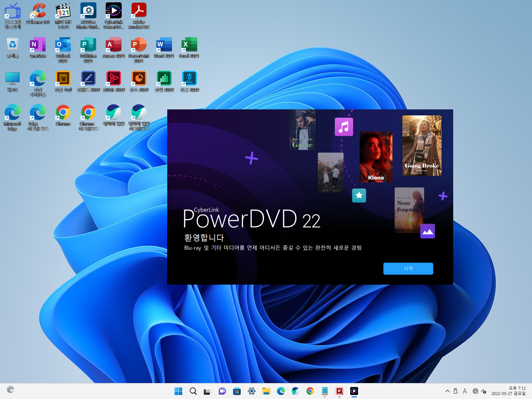Select the Recycle Bin (휴지통) icon
The height and width of the screenshot is (399, 532).
click(13, 48)
